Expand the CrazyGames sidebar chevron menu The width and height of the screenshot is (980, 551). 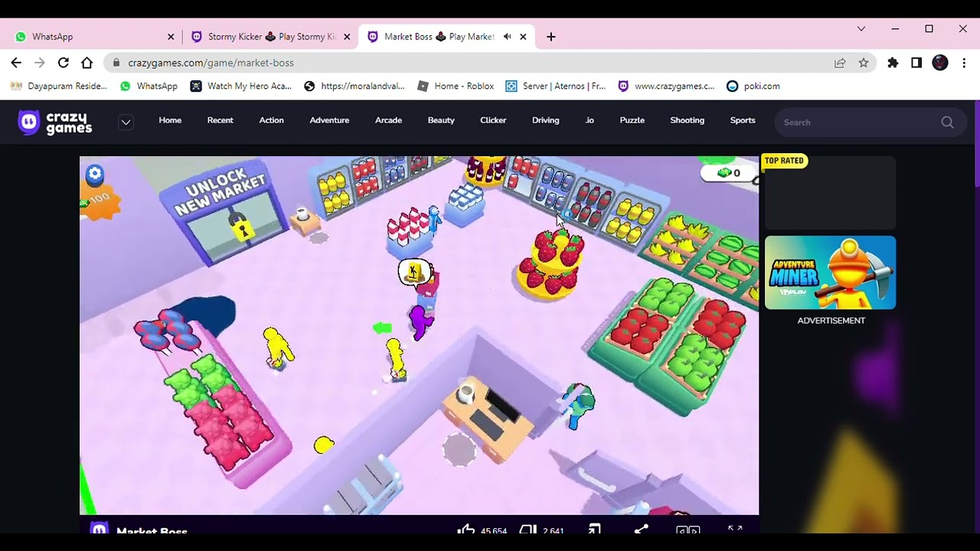126,122
